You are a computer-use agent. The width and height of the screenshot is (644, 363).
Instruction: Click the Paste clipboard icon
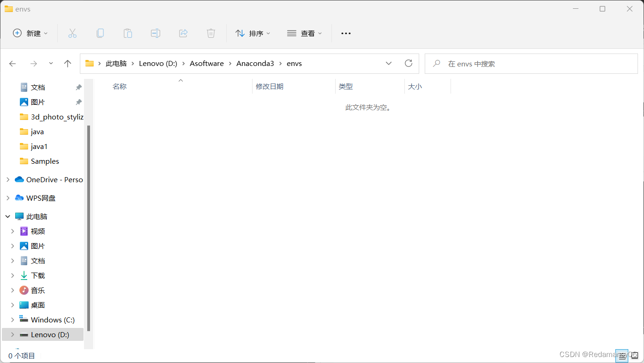click(128, 33)
